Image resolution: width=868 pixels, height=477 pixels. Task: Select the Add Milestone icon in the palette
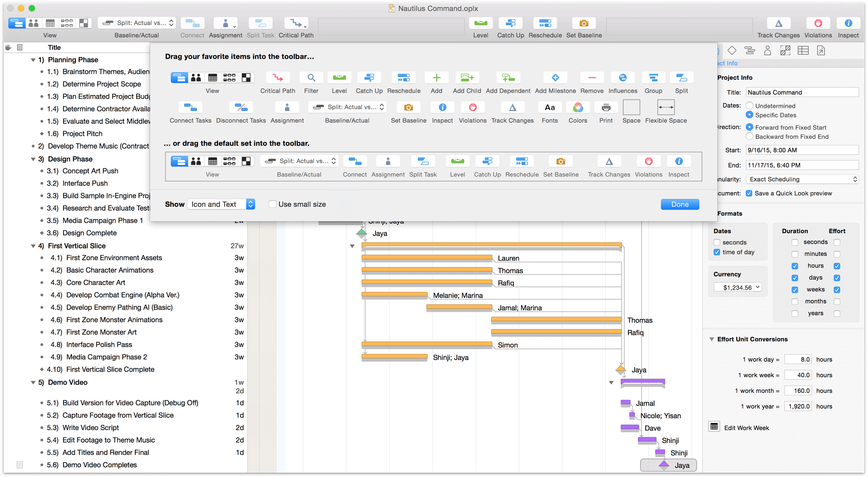[555, 78]
